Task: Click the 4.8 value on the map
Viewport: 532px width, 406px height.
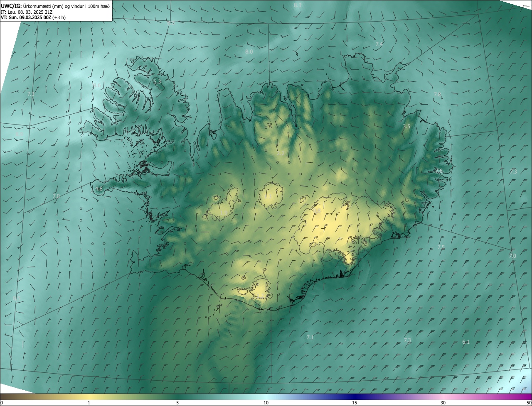Action: click(x=99, y=188)
